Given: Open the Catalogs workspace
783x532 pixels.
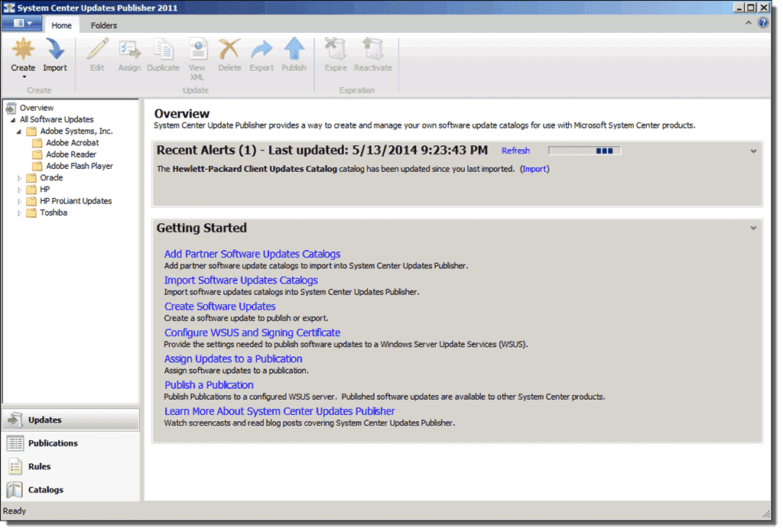Looking at the screenshot, I should pos(71,490).
